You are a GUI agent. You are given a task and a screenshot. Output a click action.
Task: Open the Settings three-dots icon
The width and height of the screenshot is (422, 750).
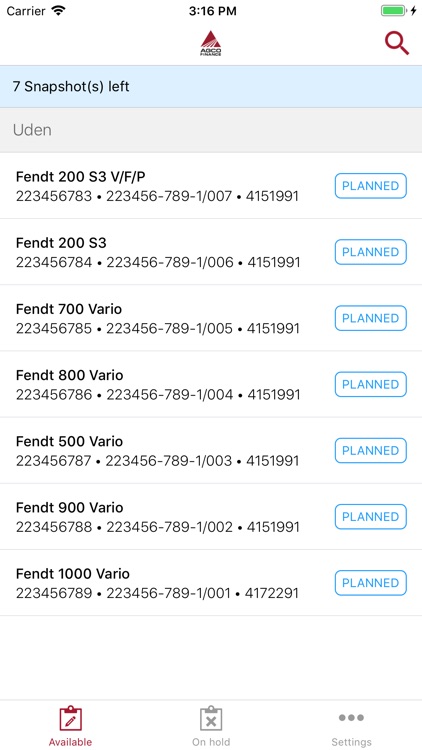pyautogui.click(x=351, y=717)
